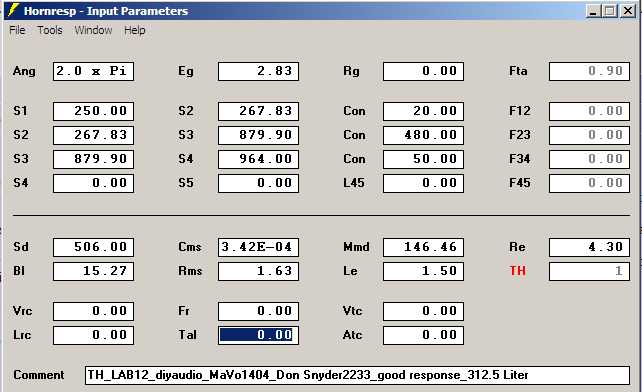Close the Hornresp Input Parameters window
Screen dimensions: 642x392
(x=628, y=11)
